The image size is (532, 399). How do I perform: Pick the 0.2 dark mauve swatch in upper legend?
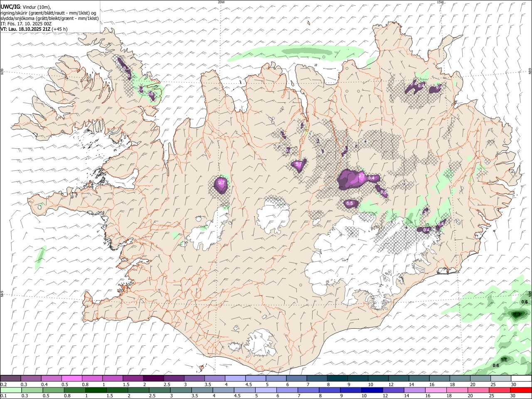10,379
